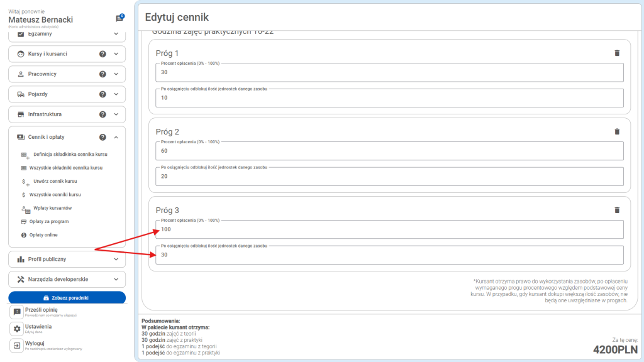Click help icon beside Infrastruktura
The width and height of the screenshot is (644, 362).
[103, 114]
